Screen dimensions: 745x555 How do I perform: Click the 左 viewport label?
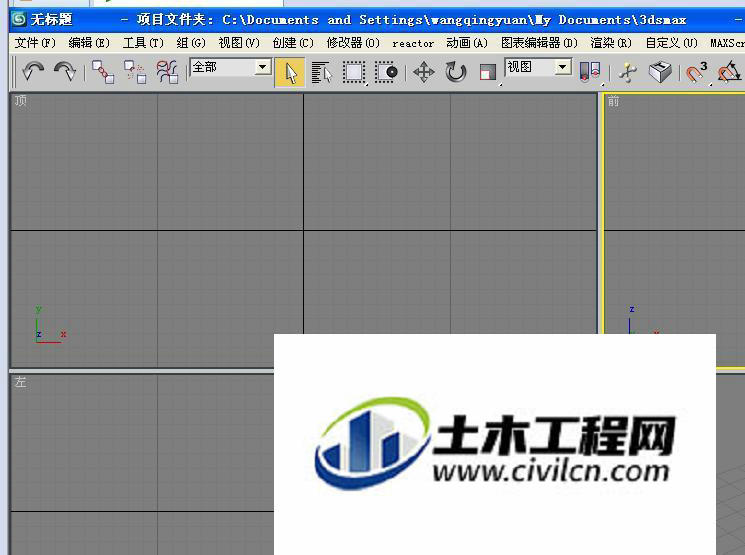(20, 382)
